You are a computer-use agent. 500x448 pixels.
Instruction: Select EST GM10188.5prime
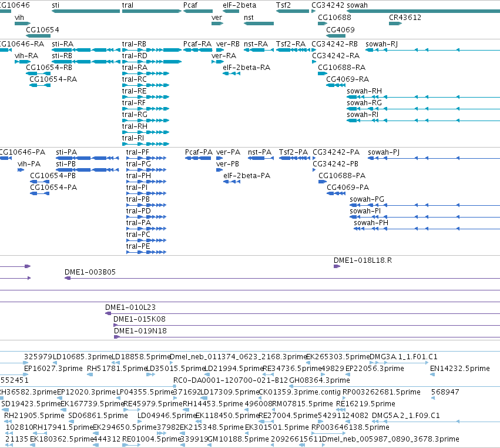210,445
